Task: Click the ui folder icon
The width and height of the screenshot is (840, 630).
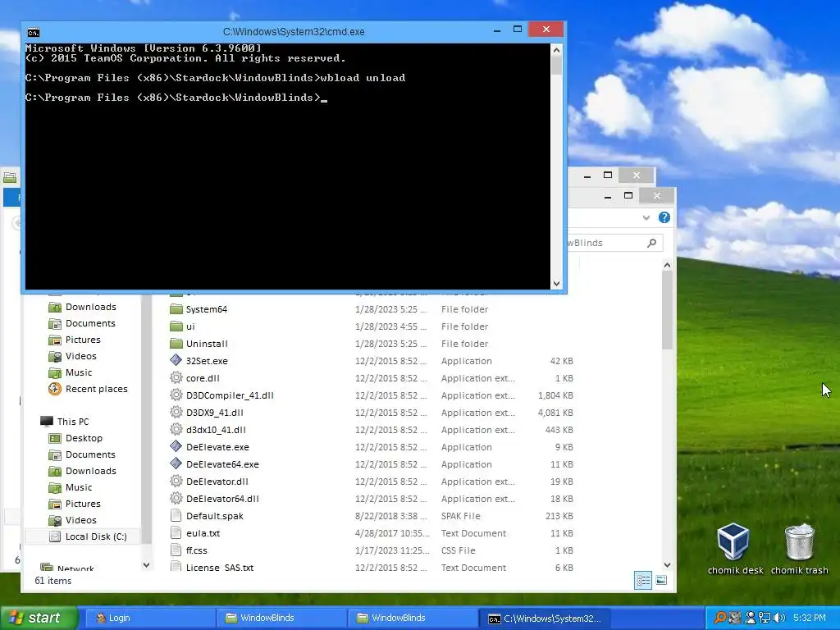Action: [x=176, y=326]
